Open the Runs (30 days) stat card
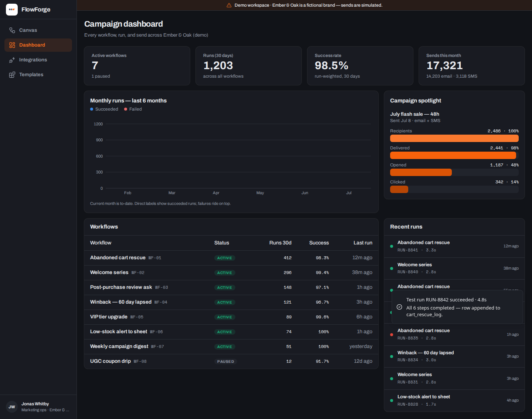 point(249,66)
